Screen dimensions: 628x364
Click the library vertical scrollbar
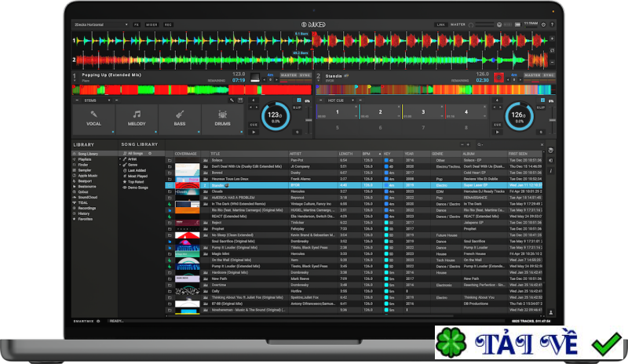click(x=544, y=232)
